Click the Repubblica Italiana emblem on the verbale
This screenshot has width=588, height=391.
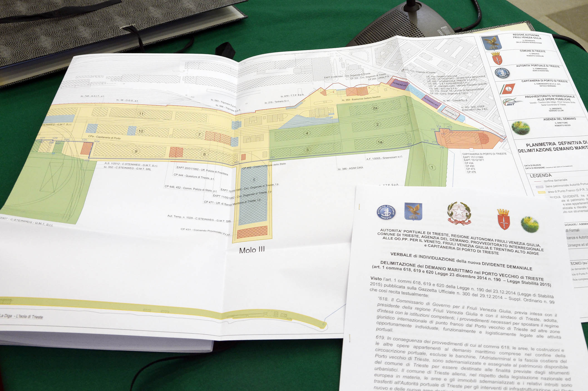pyautogui.click(x=459, y=214)
